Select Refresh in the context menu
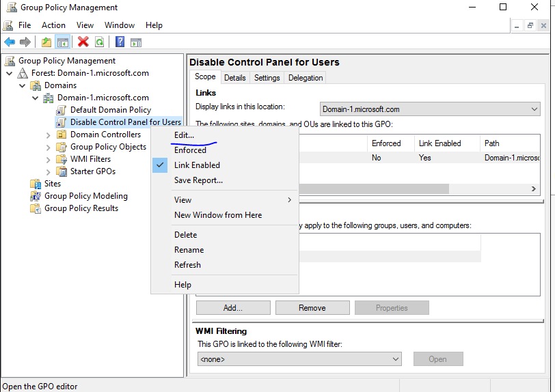The width and height of the screenshot is (555, 392). click(x=187, y=265)
